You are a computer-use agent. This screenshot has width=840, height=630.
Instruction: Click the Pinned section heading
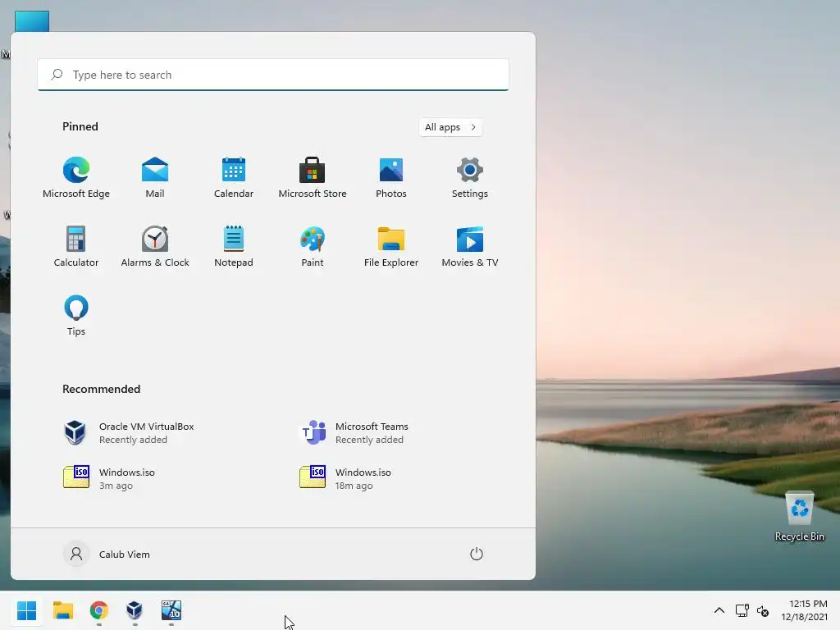[80, 126]
